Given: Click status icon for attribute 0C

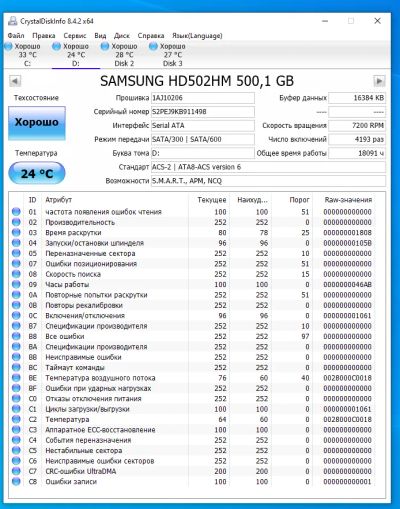Looking at the screenshot, I should coord(16,315).
